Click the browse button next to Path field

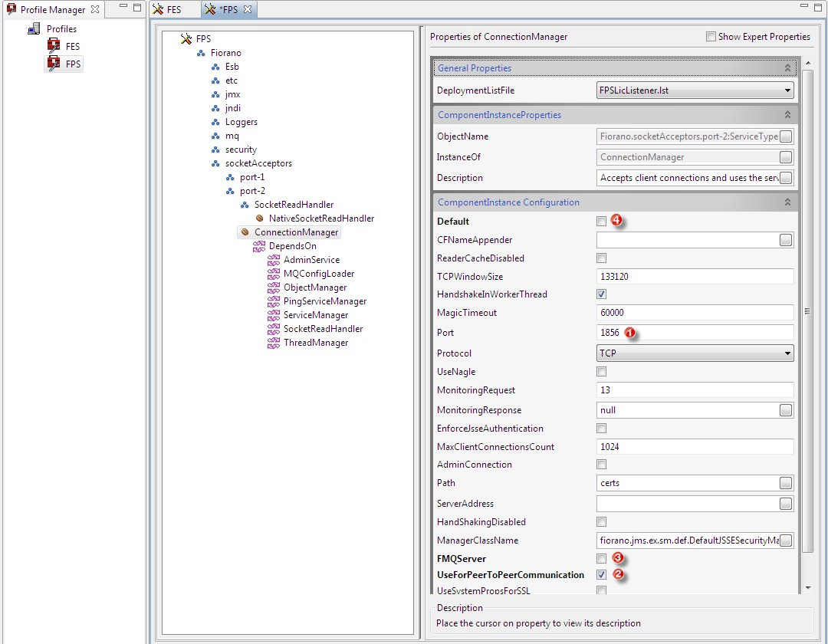tap(786, 483)
